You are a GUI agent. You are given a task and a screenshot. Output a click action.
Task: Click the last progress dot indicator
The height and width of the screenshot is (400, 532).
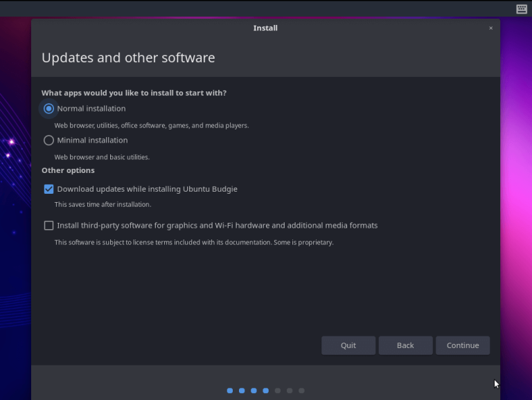coord(301,391)
